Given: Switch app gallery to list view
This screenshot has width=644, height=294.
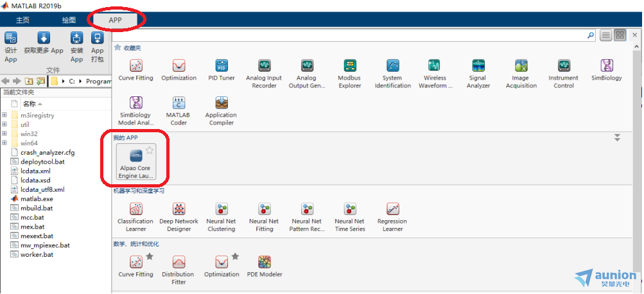Looking at the screenshot, I should coord(606,35).
